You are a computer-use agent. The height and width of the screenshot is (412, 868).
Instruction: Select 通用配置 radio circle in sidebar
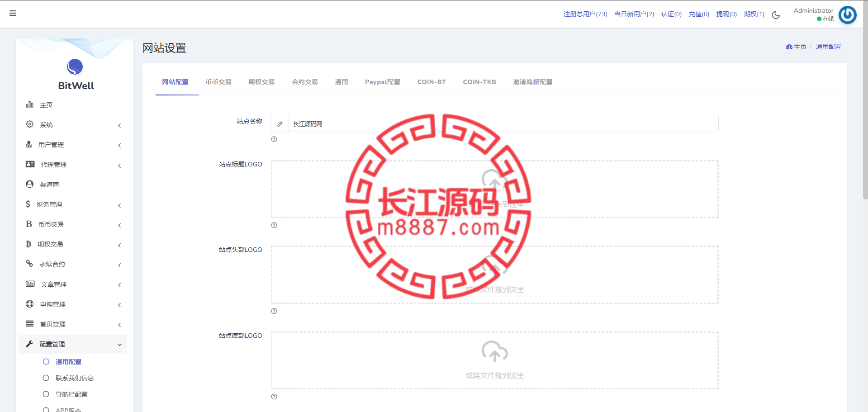point(46,361)
